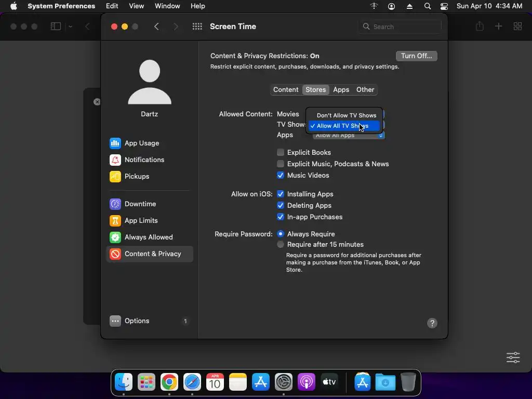This screenshot has height=399, width=532.
Task: Open Apple TV from the Dock
Action: click(329, 382)
